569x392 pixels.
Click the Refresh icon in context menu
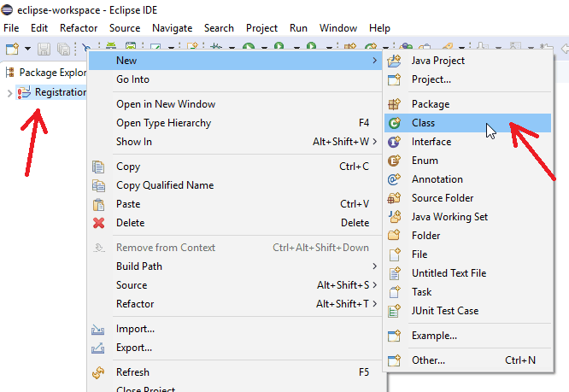click(98, 372)
